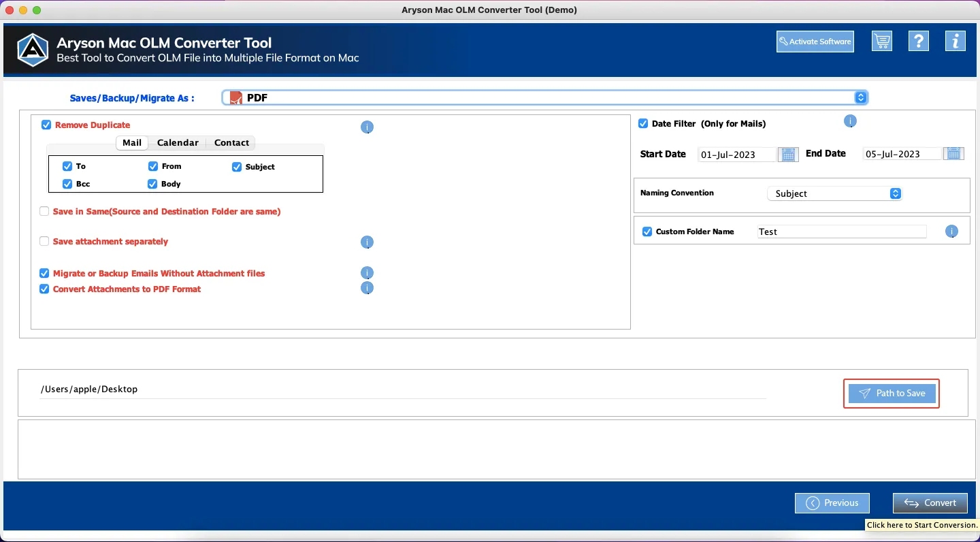Click the Activate Software button
This screenshot has height=542, width=980.
tap(815, 42)
